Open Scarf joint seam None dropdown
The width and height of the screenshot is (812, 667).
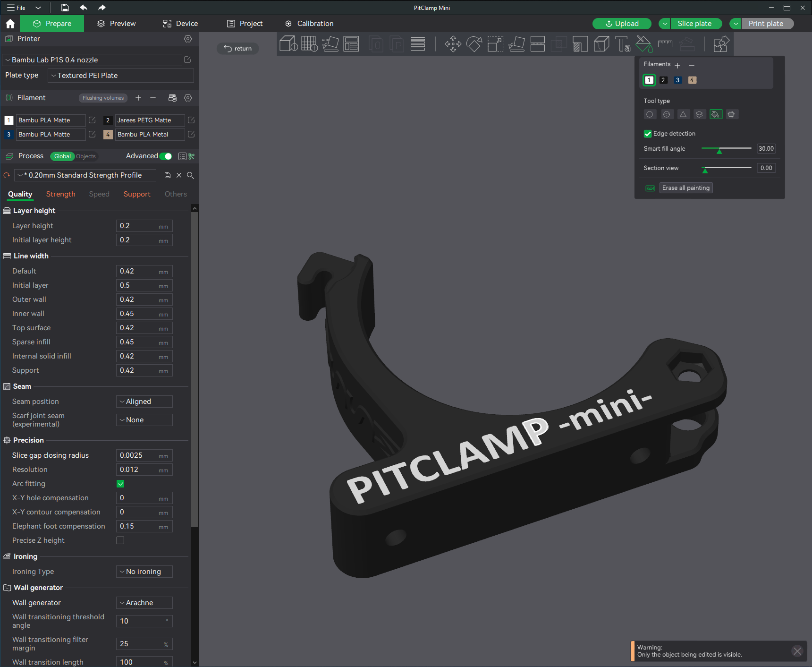click(144, 420)
